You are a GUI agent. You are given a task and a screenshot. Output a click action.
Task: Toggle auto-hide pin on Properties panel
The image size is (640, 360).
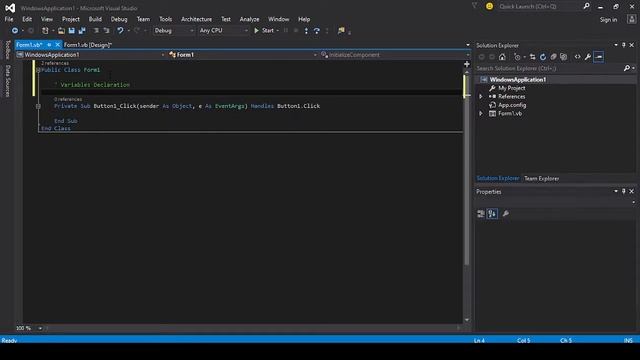pyautogui.click(x=624, y=191)
